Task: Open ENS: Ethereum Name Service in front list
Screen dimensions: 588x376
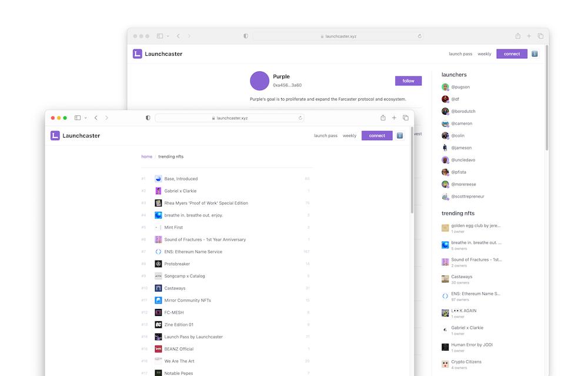Action: [x=226, y=251]
